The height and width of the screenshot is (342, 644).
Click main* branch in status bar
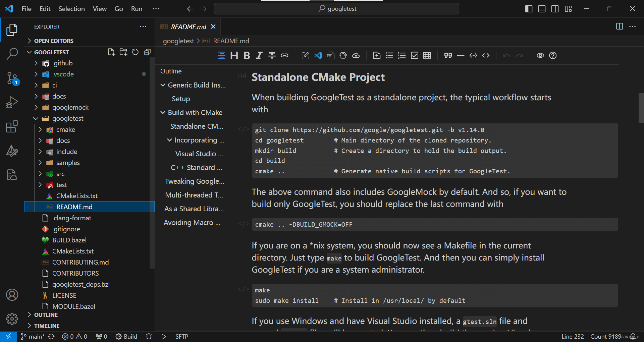[x=33, y=337]
